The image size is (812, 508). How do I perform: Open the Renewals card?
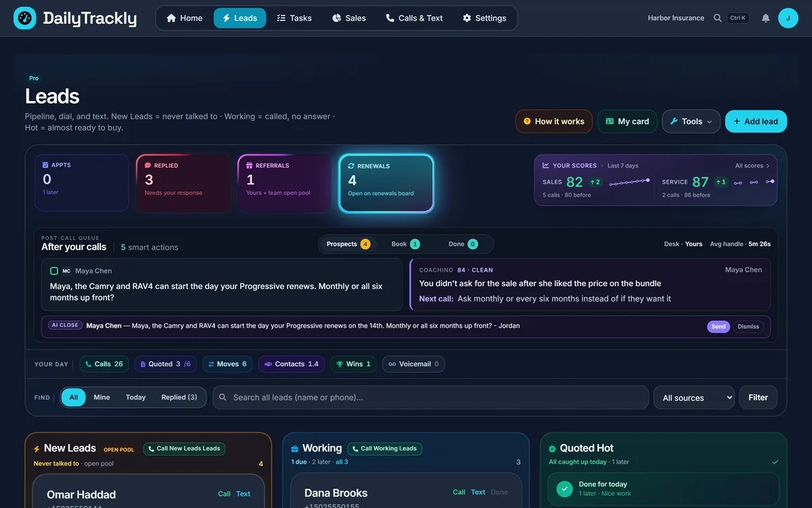[x=386, y=184]
